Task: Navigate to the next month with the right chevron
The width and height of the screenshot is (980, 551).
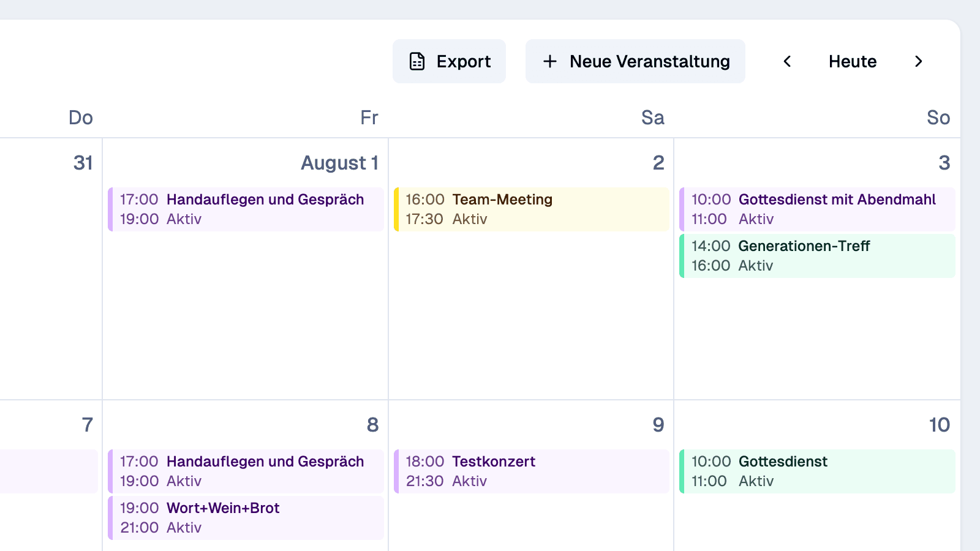Action: [x=919, y=61]
